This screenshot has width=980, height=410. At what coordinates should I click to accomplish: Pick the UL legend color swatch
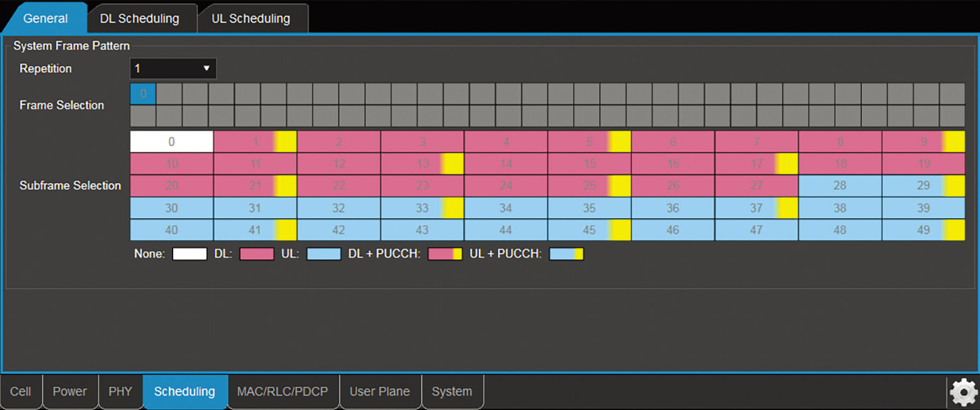(x=324, y=254)
